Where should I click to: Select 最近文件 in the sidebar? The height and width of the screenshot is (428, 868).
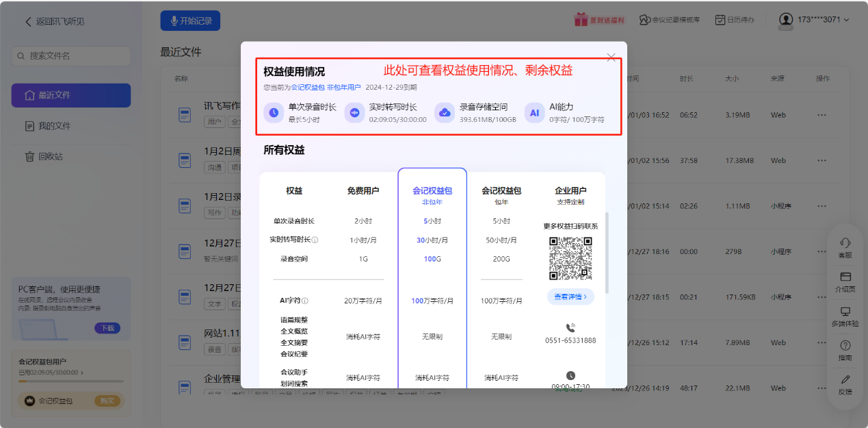(71, 95)
